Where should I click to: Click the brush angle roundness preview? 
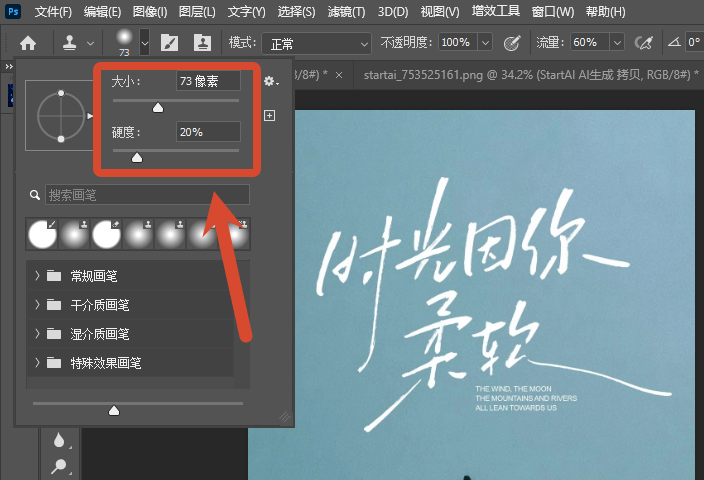pos(60,115)
